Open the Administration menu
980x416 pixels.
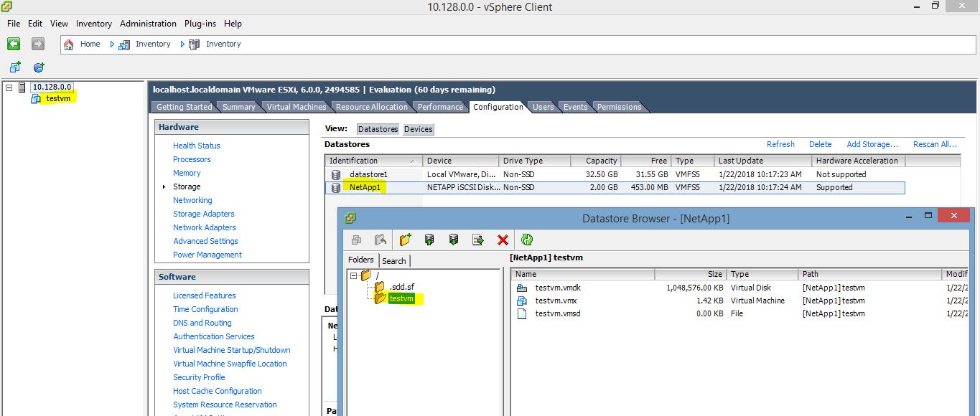148,23
